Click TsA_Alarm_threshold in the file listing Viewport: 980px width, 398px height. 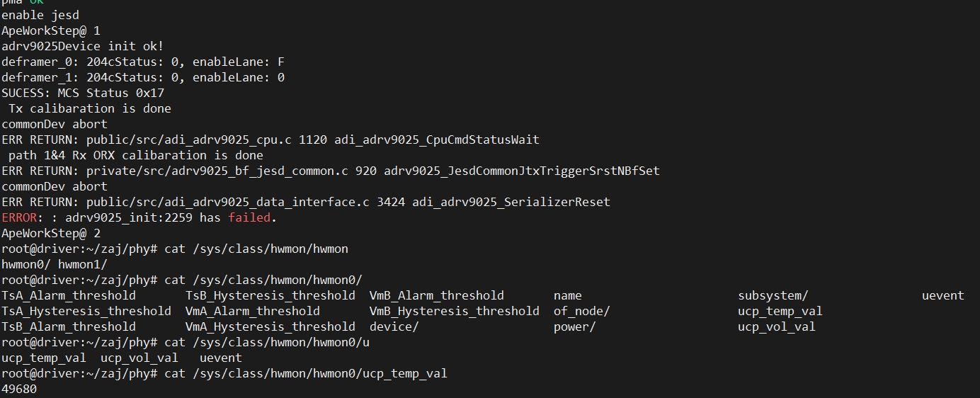pos(69,295)
